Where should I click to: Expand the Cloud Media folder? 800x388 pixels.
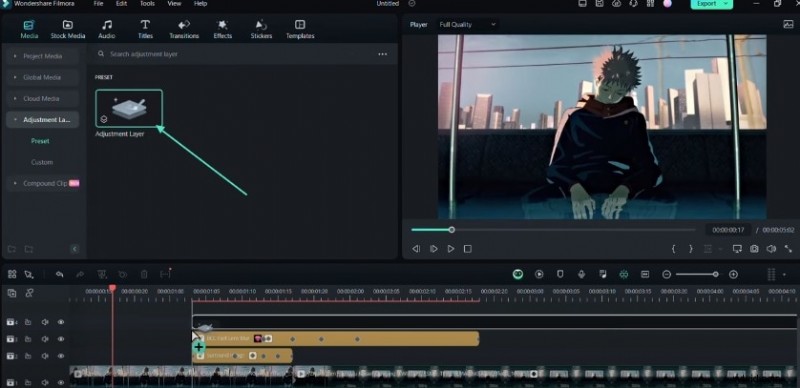[x=43, y=99]
